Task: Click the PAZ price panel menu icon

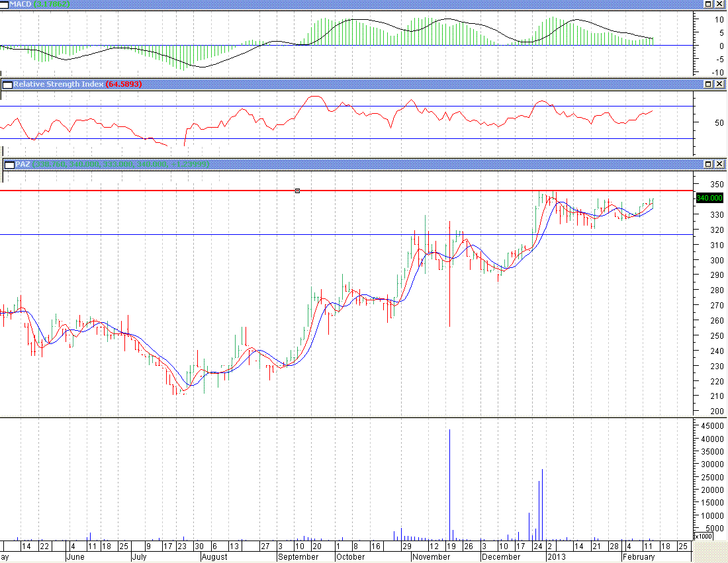Action: coord(9,164)
